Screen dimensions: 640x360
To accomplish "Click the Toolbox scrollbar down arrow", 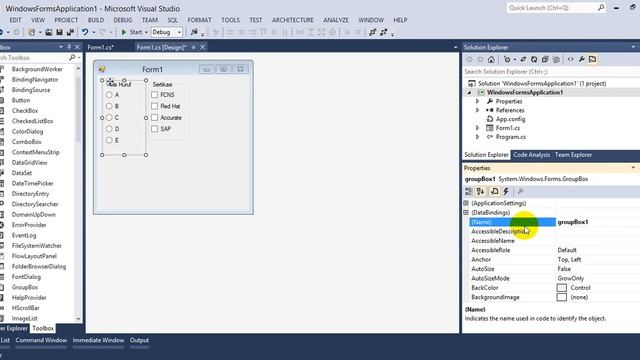I will pos(78,319).
